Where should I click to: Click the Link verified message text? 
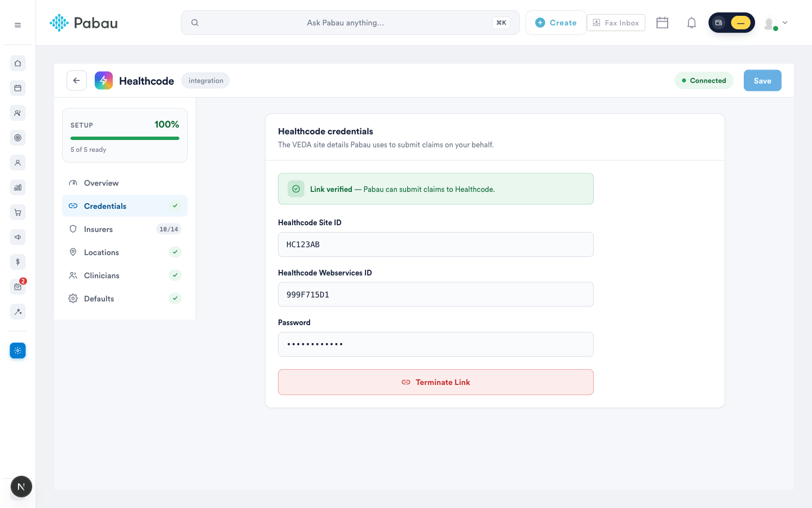(403, 189)
